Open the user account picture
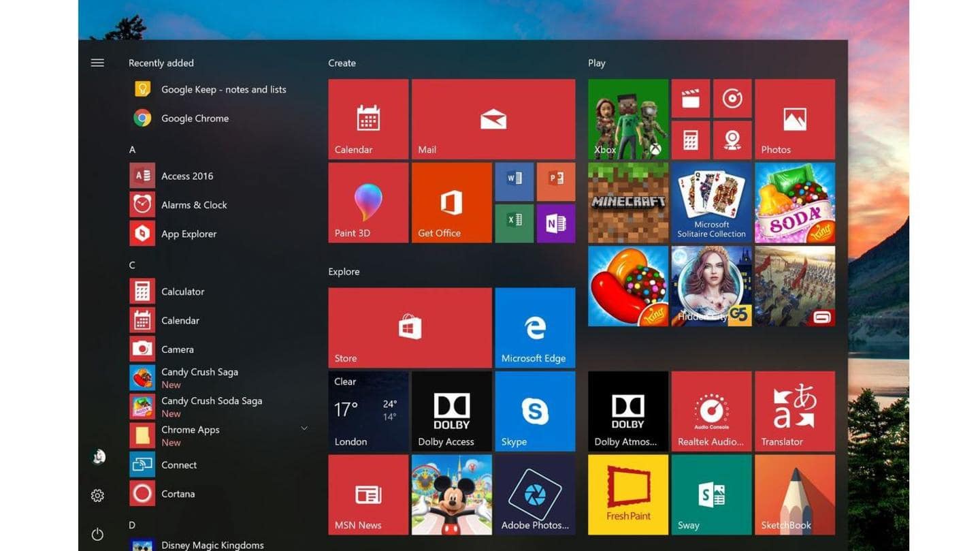The image size is (980, 551). [98, 457]
